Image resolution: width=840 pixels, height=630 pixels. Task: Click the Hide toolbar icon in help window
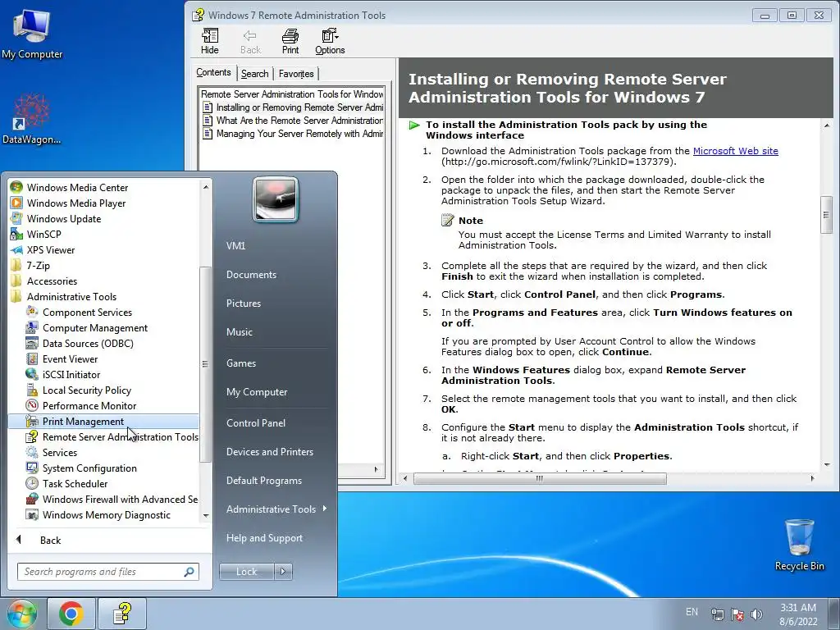209,41
